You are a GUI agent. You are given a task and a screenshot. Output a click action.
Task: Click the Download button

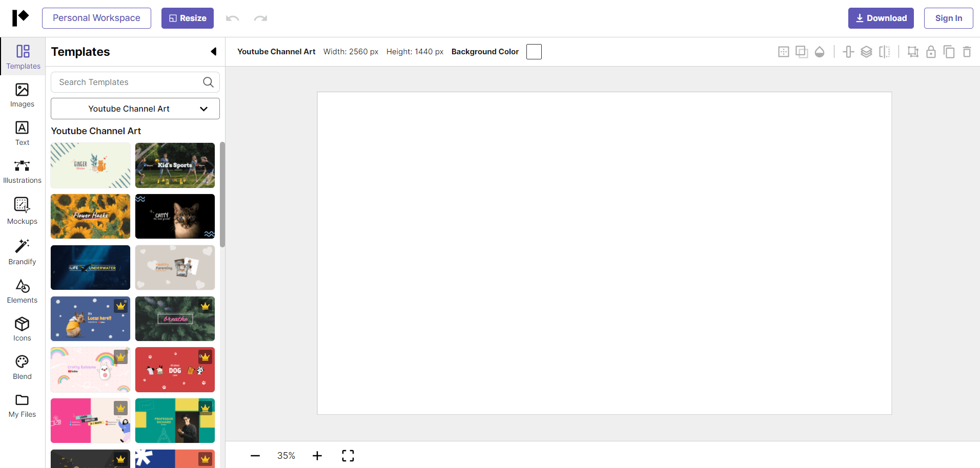[x=881, y=18]
